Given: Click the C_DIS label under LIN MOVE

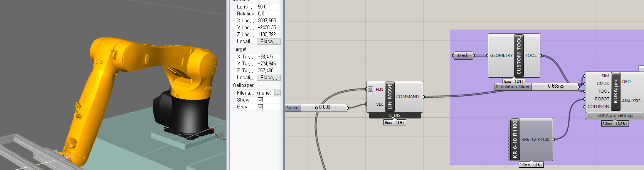Looking at the screenshot, I should [395, 115].
